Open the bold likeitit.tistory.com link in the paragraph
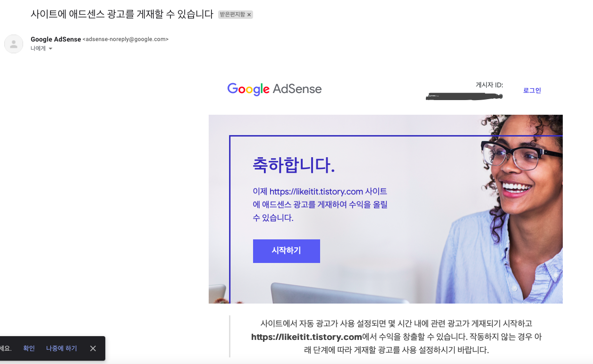Image resolution: width=593 pixels, height=364 pixels. pos(306,337)
